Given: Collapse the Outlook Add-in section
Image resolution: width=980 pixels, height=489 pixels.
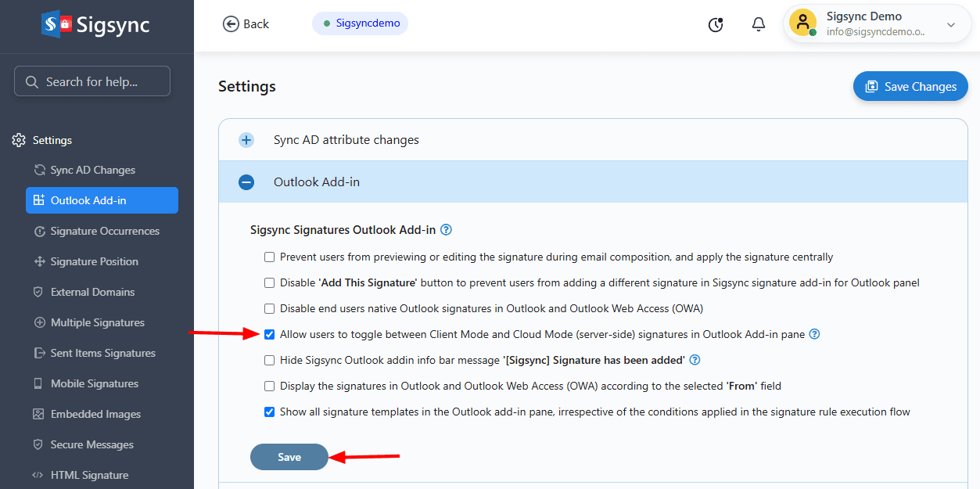Looking at the screenshot, I should coord(246,182).
